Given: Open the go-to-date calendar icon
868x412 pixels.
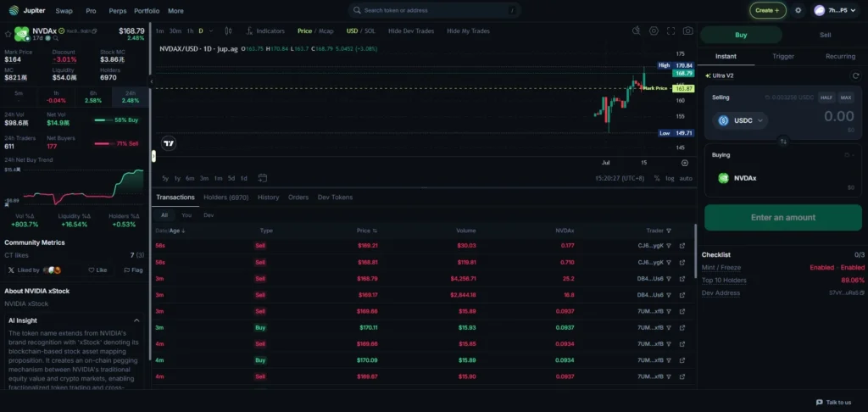Looking at the screenshot, I should point(263,178).
